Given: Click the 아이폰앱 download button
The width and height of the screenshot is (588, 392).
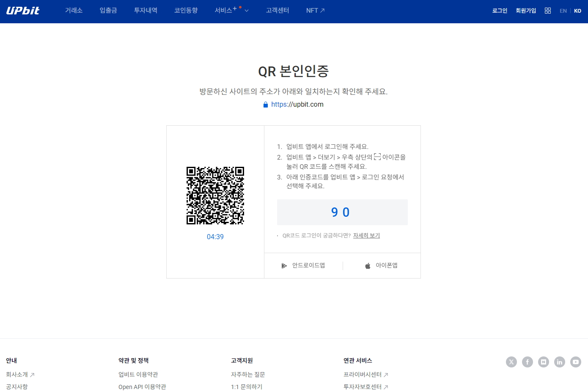Looking at the screenshot, I should (381, 265).
